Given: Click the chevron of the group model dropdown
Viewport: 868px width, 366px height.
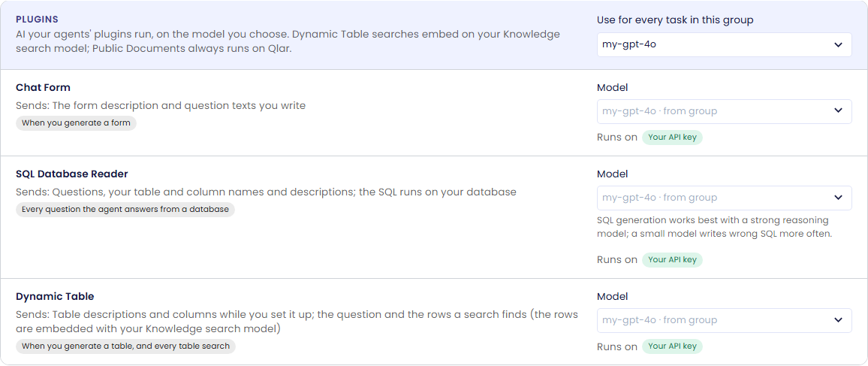Looking at the screenshot, I should coord(838,45).
